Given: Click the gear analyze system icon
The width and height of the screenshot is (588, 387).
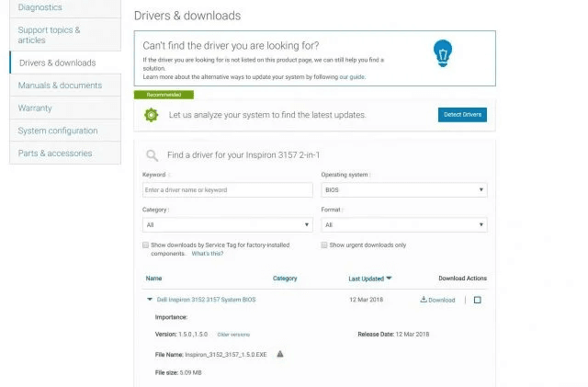Looking at the screenshot, I should [152, 115].
